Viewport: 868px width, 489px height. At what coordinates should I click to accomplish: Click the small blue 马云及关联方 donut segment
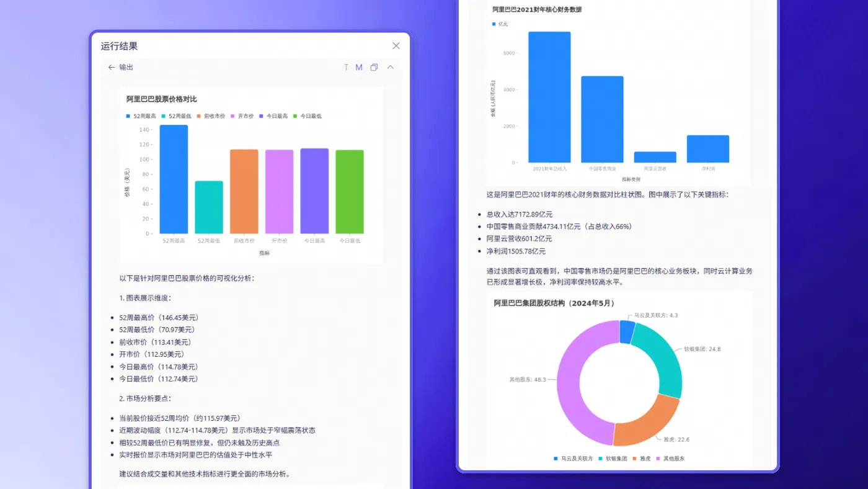(x=627, y=332)
